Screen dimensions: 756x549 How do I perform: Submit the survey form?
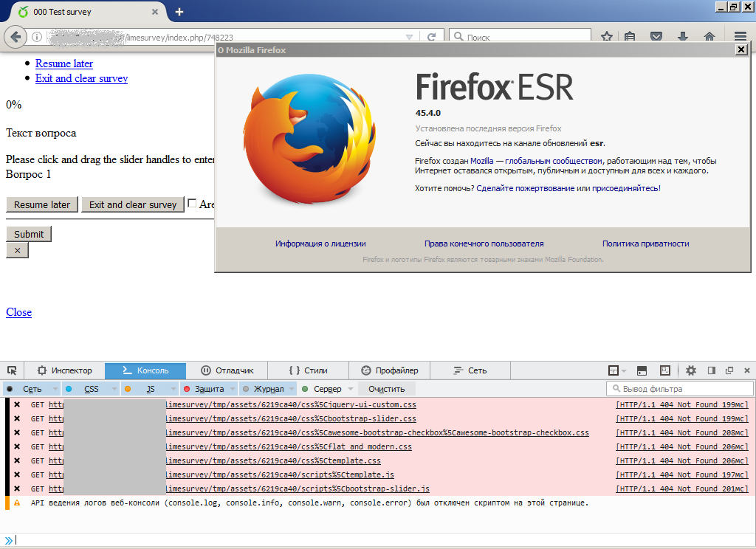coord(29,234)
